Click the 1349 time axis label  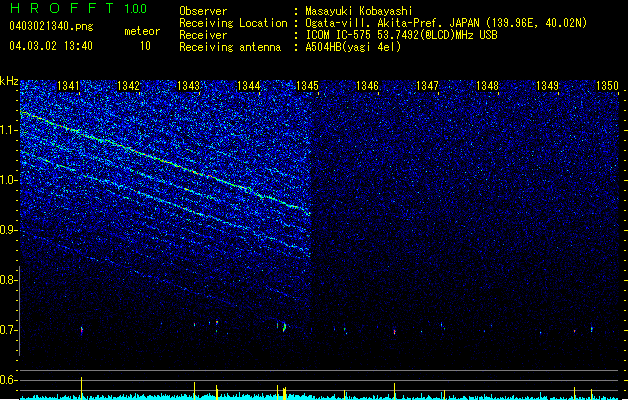tap(548, 85)
